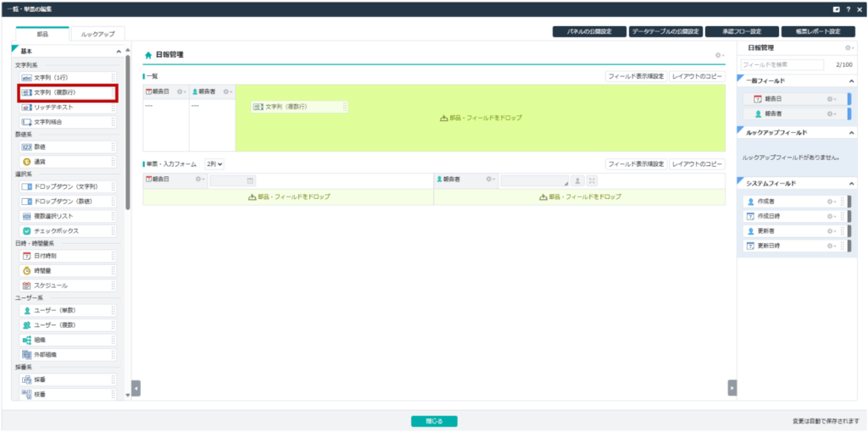Image resolution: width=868 pixels, height=432 pixels.
Task: Click the home icon beside 日報管理 title
Action: (148, 55)
